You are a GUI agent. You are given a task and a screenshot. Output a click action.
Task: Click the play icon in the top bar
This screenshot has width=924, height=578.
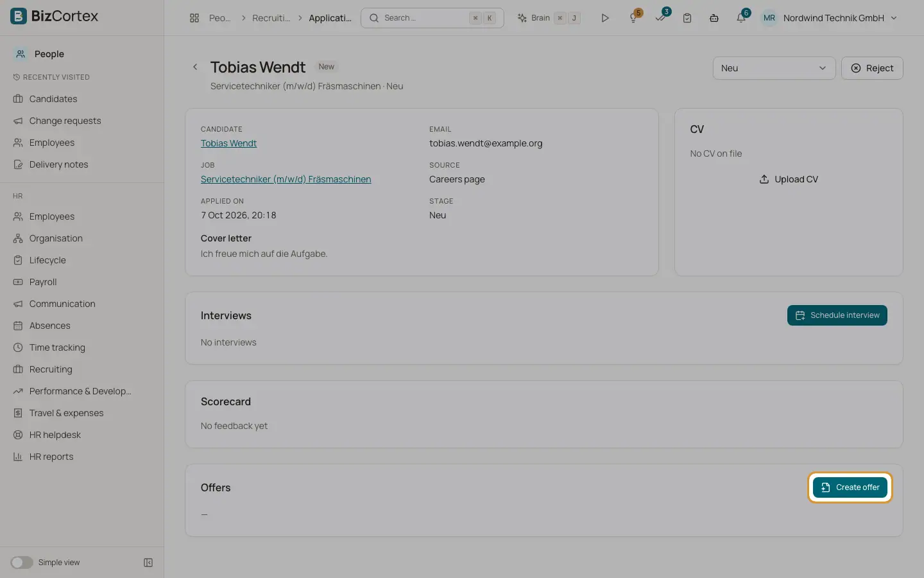point(604,18)
